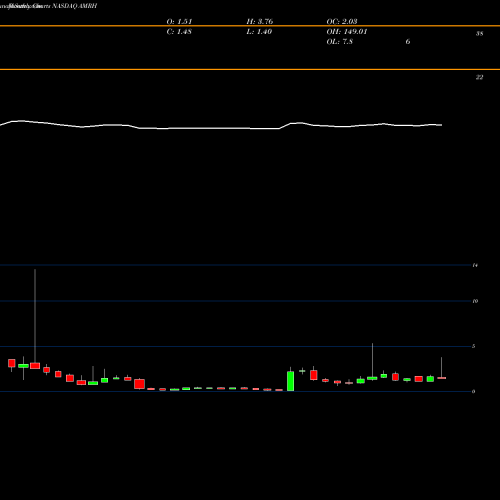Click the tallest green candlestick body
Viewport: 500px width, 500px height.
(x=290, y=381)
